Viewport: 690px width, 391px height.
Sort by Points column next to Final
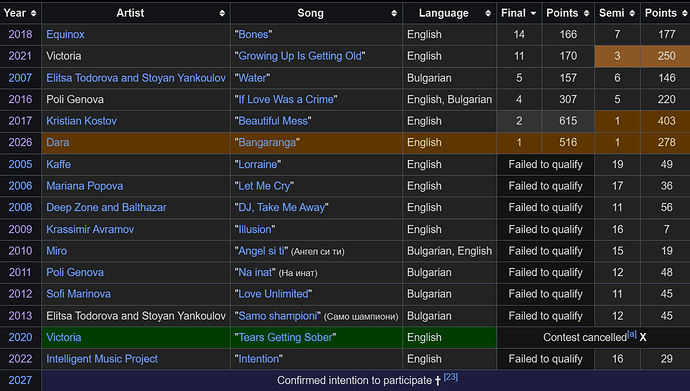[x=587, y=13]
